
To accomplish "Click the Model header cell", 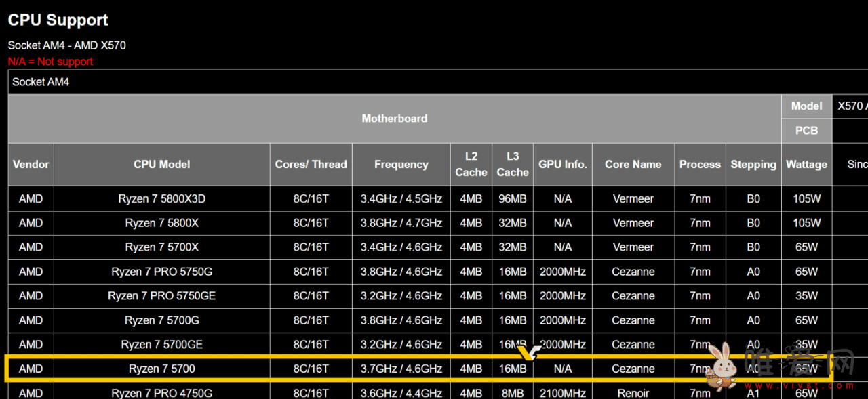I will click(x=806, y=106).
